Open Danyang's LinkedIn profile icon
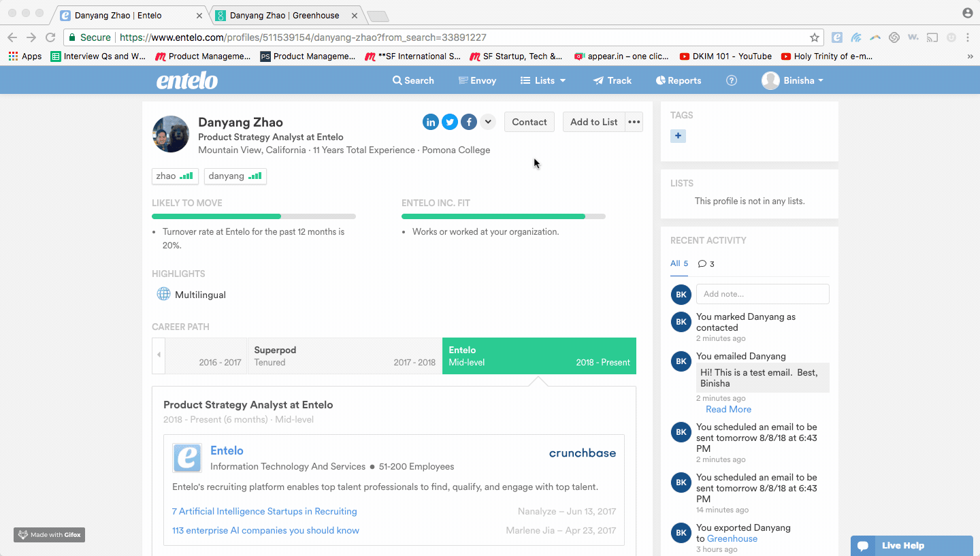This screenshot has width=980, height=556. 431,122
